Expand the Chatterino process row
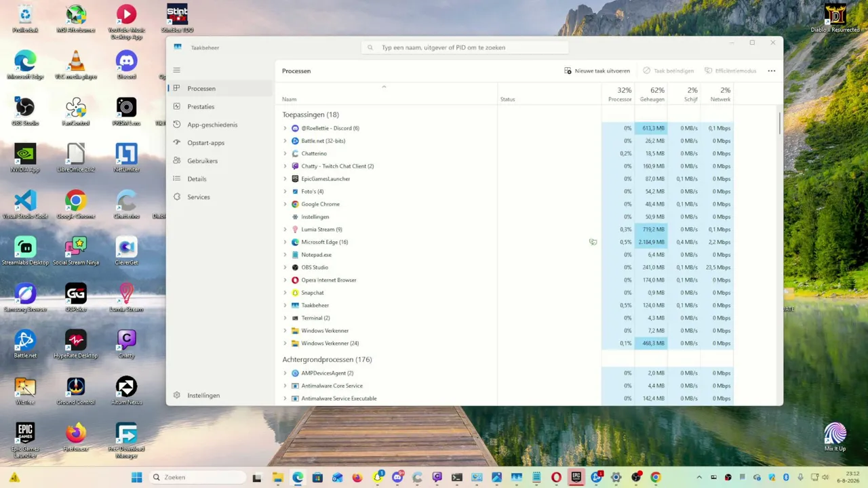The height and width of the screenshot is (488, 868). pos(285,154)
